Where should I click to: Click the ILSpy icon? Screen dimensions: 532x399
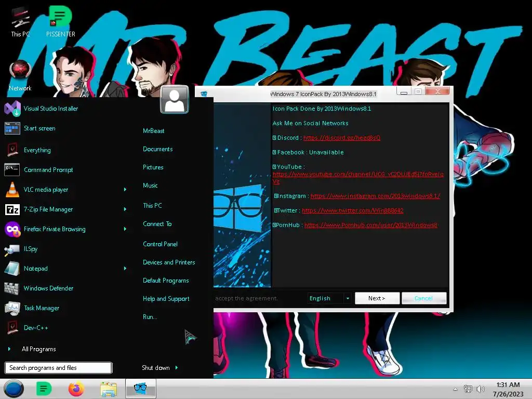pyautogui.click(x=12, y=249)
